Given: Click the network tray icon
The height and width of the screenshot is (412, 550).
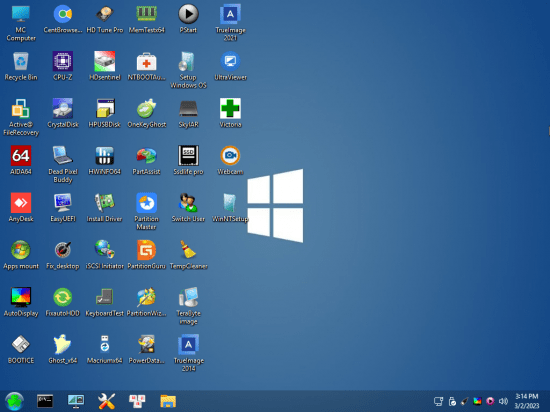Looking at the screenshot, I should pos(438,401).
